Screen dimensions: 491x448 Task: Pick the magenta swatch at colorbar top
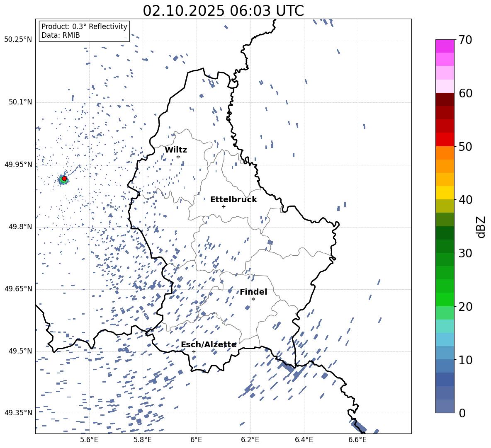(x=445, y=46)
